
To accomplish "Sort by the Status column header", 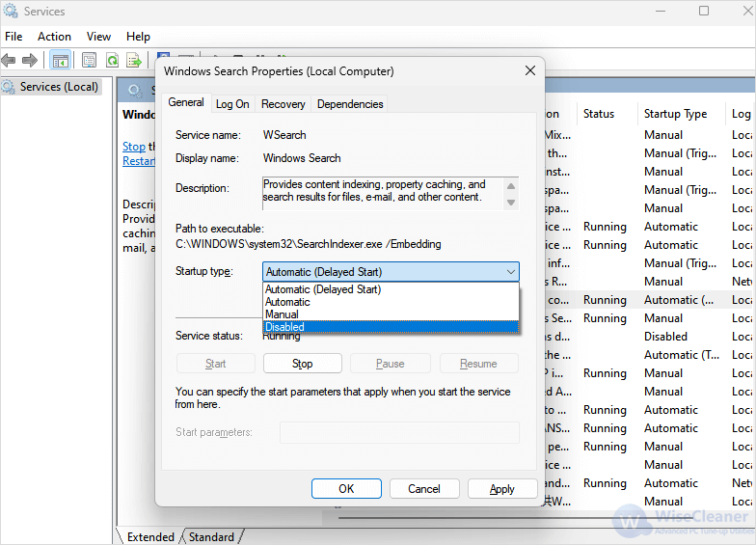I will 607,114.
